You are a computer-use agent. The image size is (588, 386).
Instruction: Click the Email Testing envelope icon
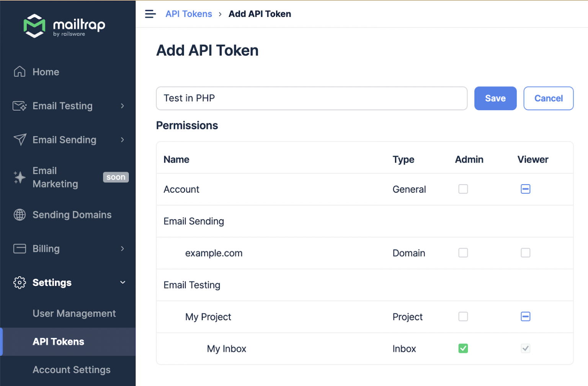20,106
